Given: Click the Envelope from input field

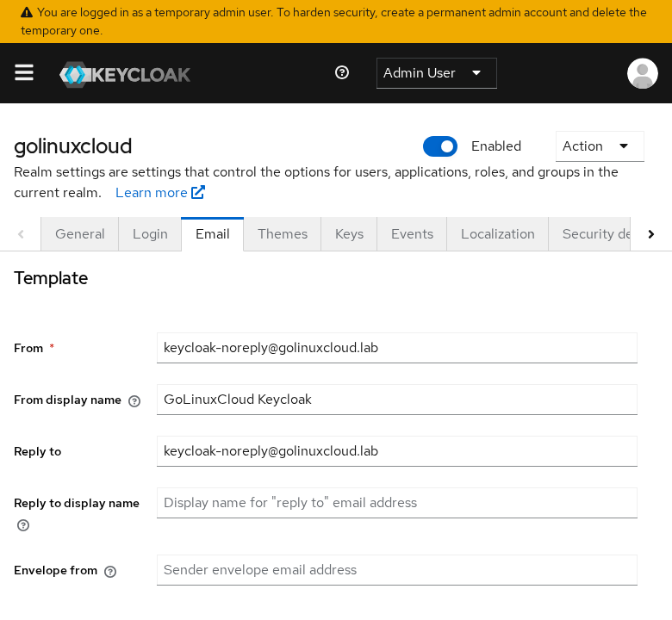Looking at the screenshot, I should pos(397,570).
